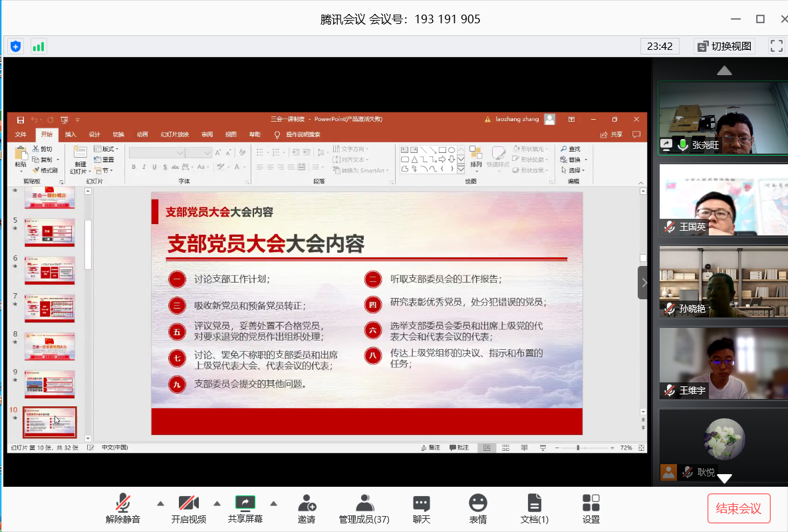Screen dimensions: 788x532
Task: Switch to the 插入 ribbon tab
Action: click(x=70, y=134)
